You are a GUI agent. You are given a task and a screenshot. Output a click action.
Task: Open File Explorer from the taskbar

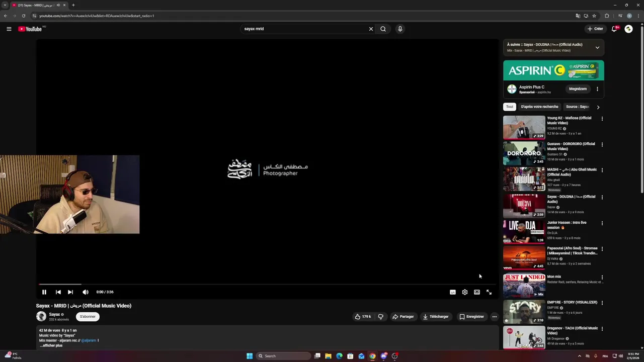click(x=328, y=356)
